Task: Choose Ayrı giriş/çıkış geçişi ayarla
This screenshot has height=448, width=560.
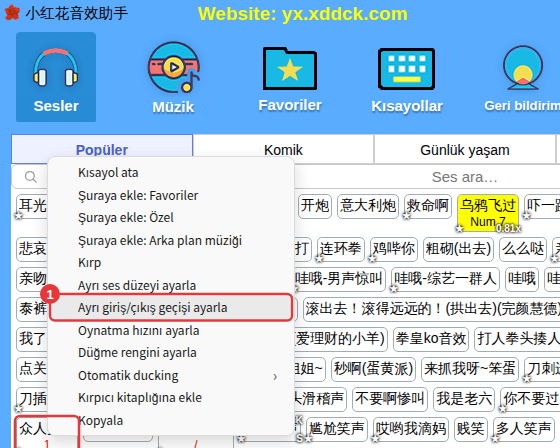Action: (171, 308)
